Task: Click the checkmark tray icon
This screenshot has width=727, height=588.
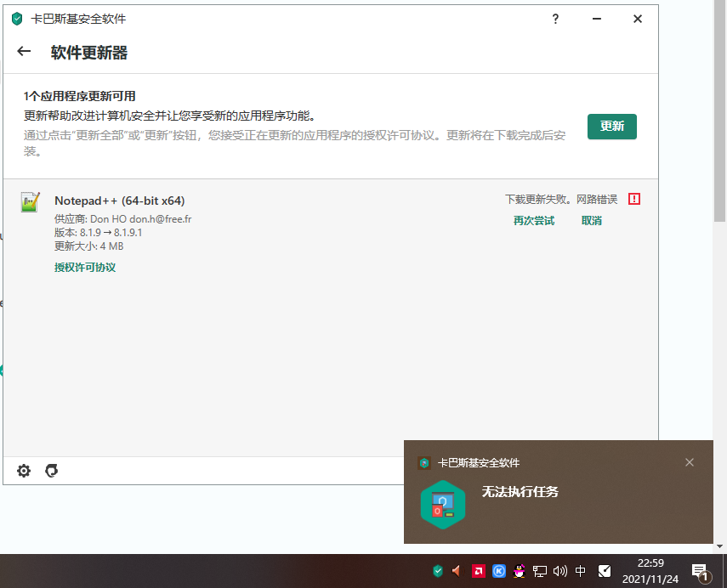Action: pos(605,571)
